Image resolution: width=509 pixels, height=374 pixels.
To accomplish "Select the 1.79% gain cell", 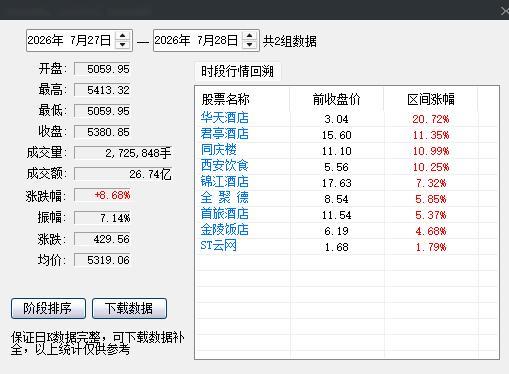I will click(431, 247).
